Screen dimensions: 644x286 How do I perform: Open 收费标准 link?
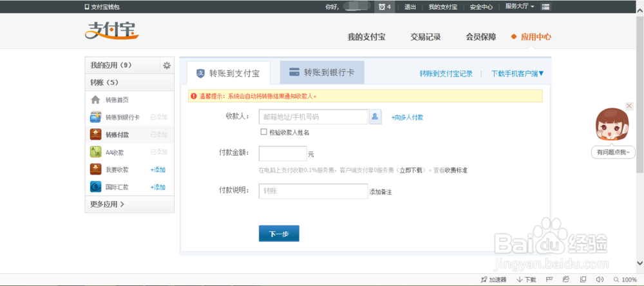[456, 170]
